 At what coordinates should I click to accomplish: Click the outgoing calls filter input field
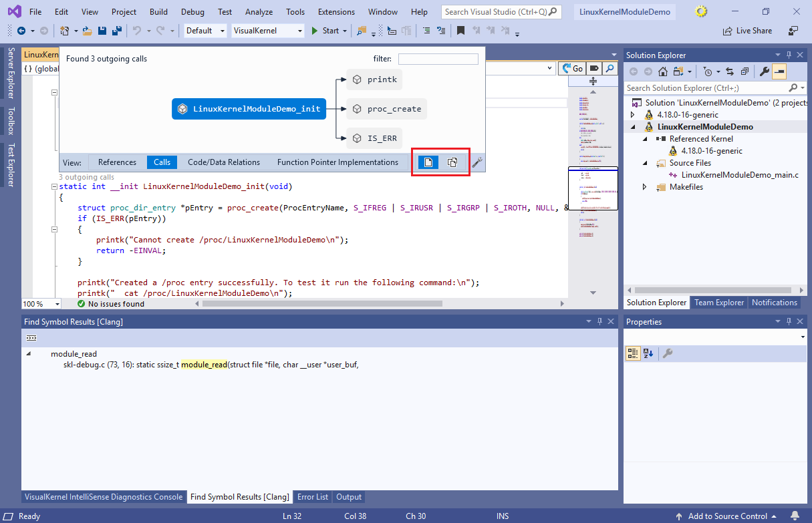click(x=438, y=59)
